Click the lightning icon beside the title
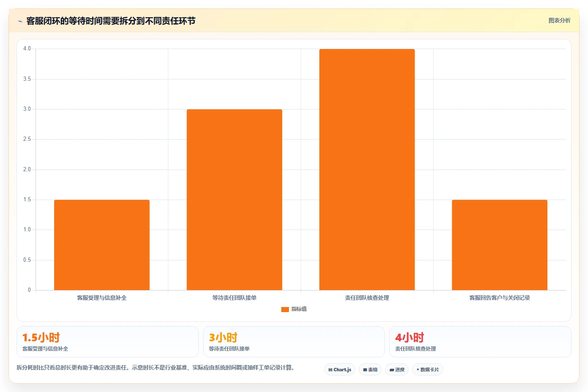This screenshot has width=588, height=392. pyautogui.click(x=20, y=21)
